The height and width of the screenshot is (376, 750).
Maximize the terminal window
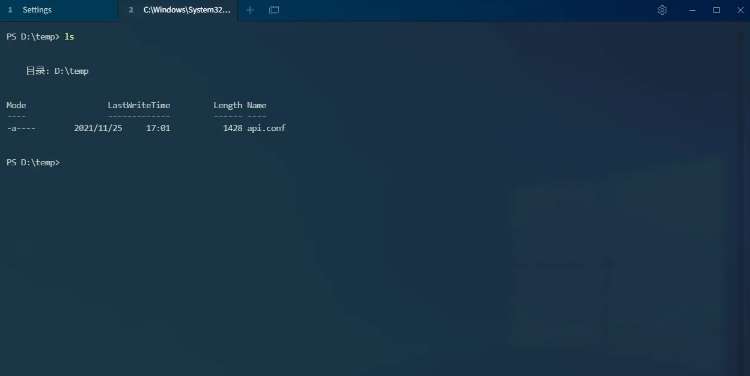tap(716, 10)
